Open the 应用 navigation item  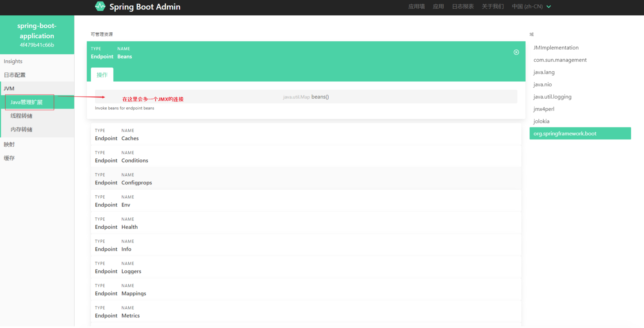pyautogui.click(x=438, y=6)
